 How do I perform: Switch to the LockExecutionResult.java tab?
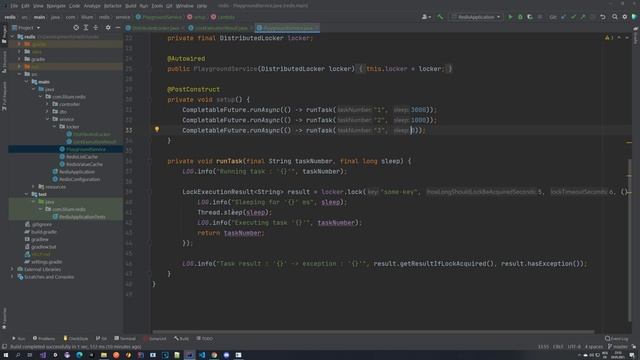tap(221, 28)
